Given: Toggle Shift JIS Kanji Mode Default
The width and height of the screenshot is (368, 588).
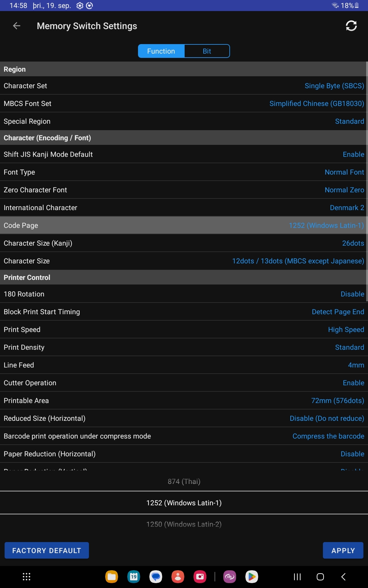Looking at the screenshot, I should coord(353,155).
